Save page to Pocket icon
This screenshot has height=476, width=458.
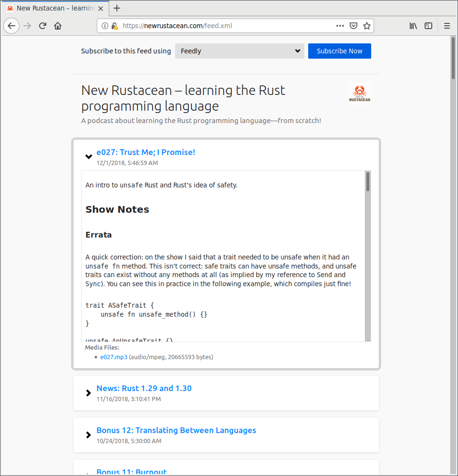click(x=354, y=26)
